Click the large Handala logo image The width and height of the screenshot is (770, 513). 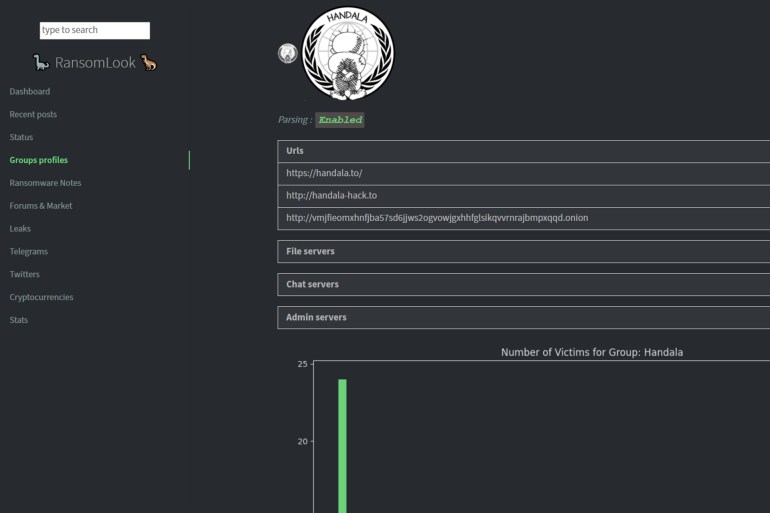point(348,53)
